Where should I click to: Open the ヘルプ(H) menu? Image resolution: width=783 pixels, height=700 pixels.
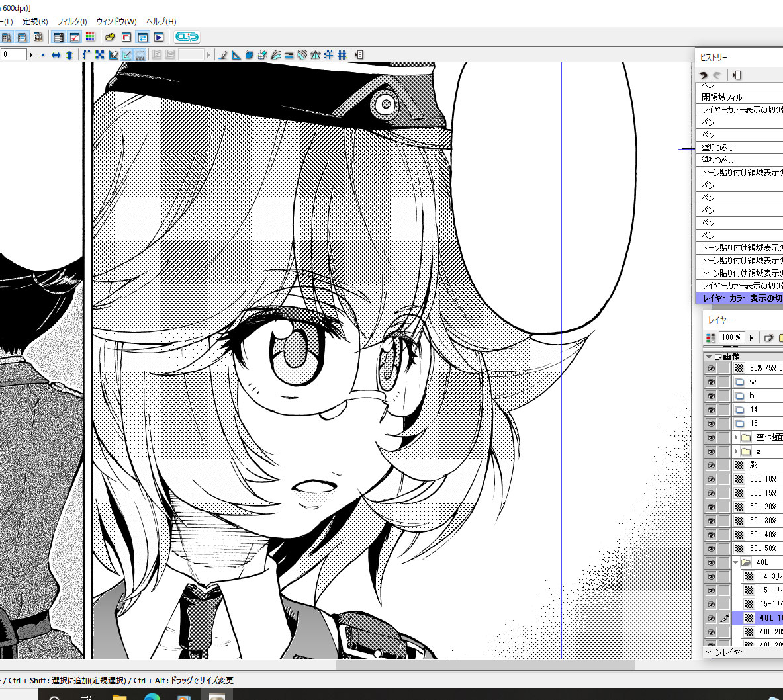coord(161,21)
